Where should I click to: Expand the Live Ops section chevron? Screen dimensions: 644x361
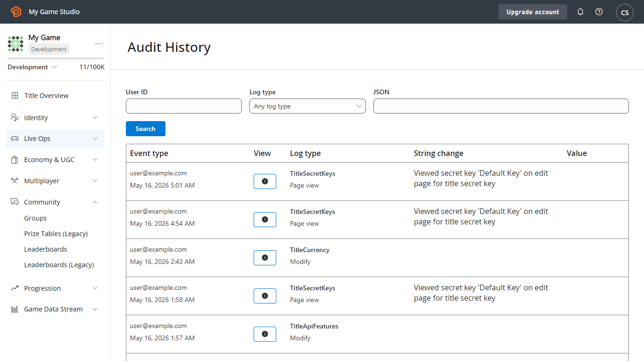[x=95, y=139]
